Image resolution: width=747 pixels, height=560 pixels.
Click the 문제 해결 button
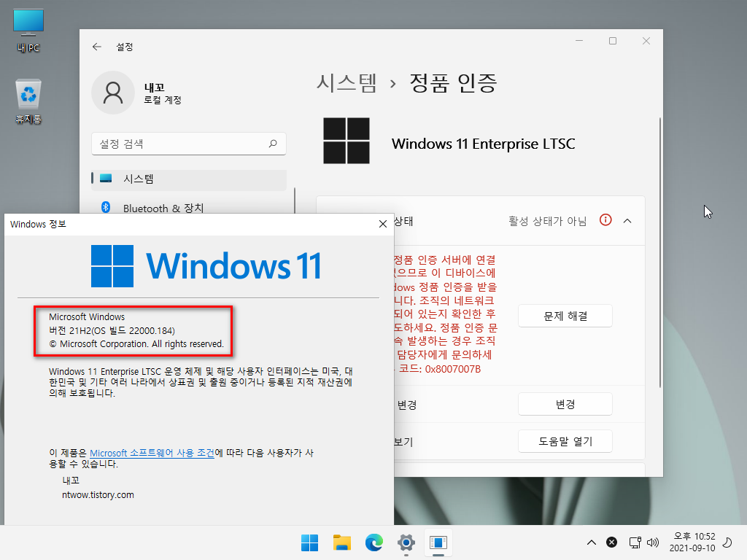(565, 316)
